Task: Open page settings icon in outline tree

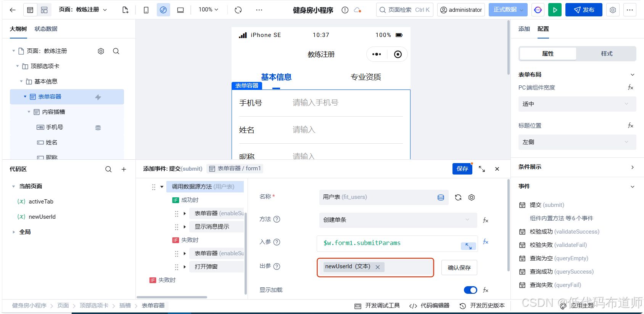Action: pyautogui.click(x=101, y=51)
